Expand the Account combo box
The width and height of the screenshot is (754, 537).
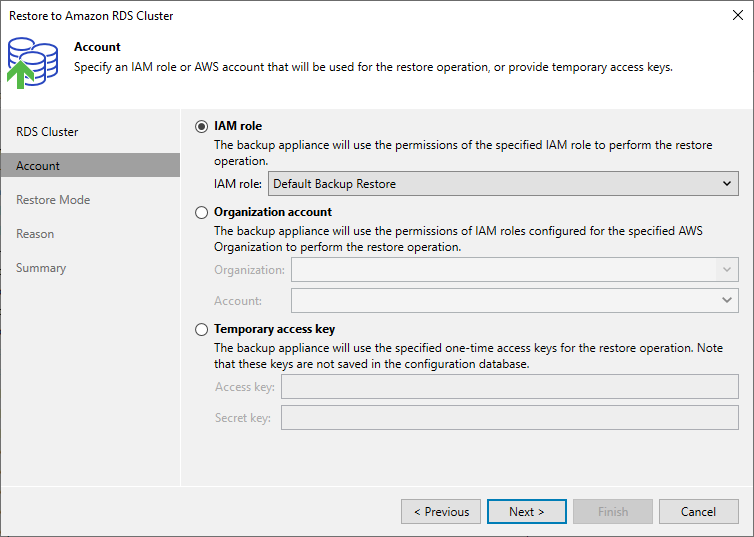(x=515, y=300)
